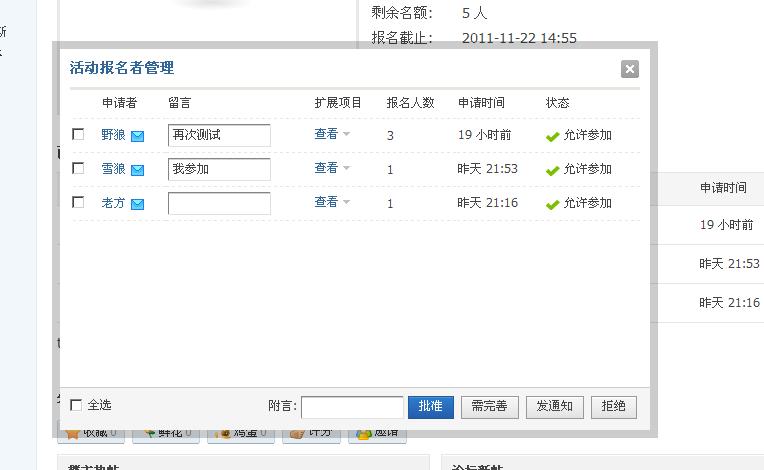Toggle the 全选 select-all checkbox
Viewport: 764px width, 470px height.
click(76, 405)
